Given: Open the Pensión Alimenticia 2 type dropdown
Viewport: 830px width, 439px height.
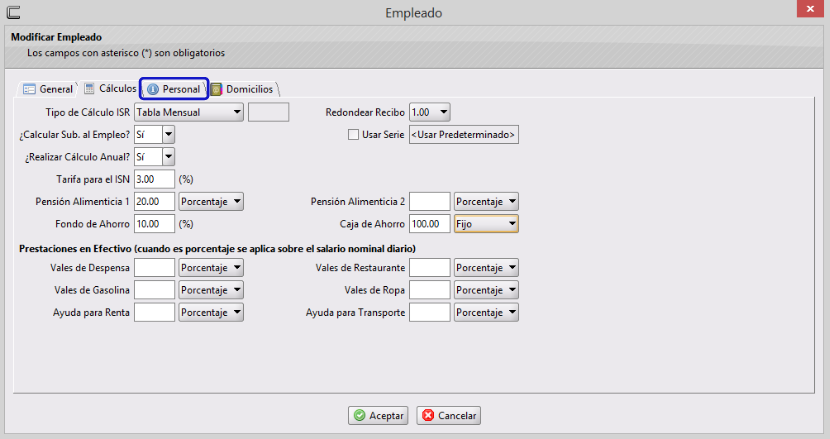Looking at the screenshot, I should click(486, 201).
